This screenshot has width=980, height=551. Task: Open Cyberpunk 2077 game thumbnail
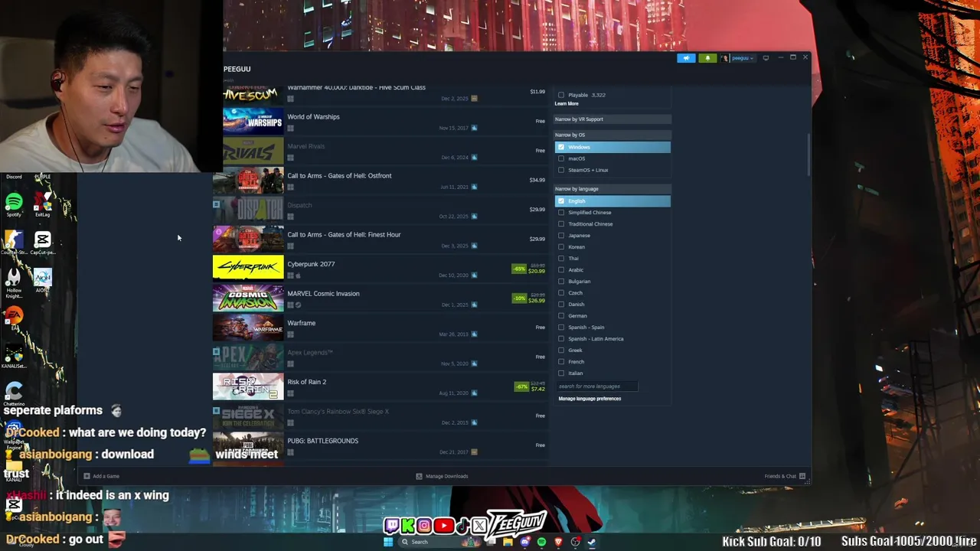point(248,268)
